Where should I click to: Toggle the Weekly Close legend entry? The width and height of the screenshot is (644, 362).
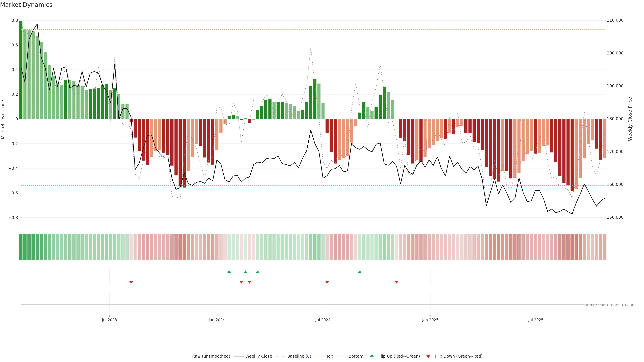coord(258,356)
